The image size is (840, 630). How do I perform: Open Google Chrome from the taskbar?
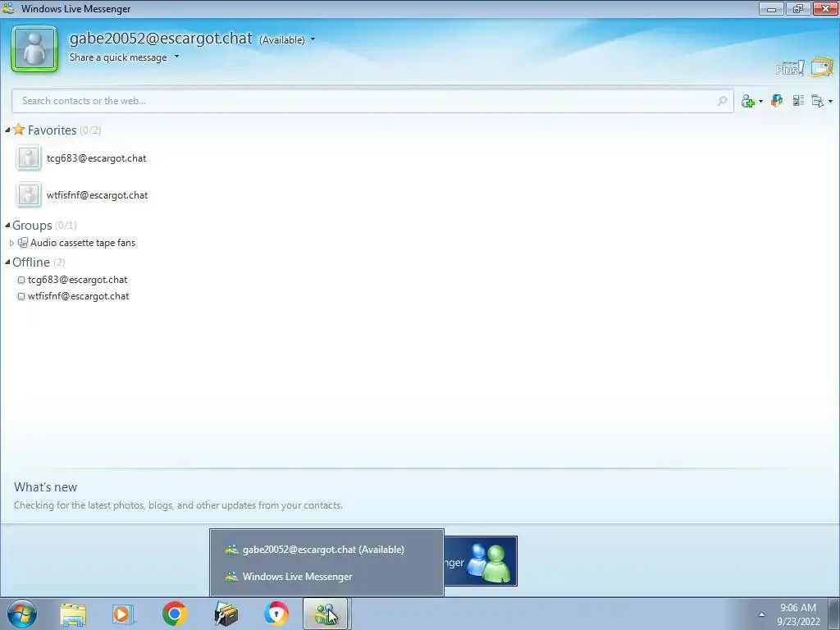[174, 614]
